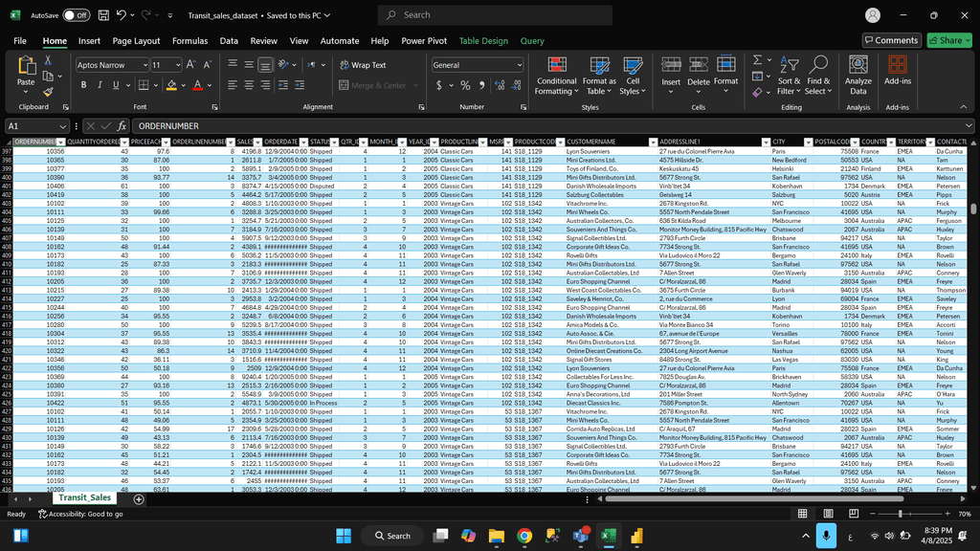The width and height of the screenshot is (980, 551).
Task: Click the Comments button
Action: pos(892,40)
